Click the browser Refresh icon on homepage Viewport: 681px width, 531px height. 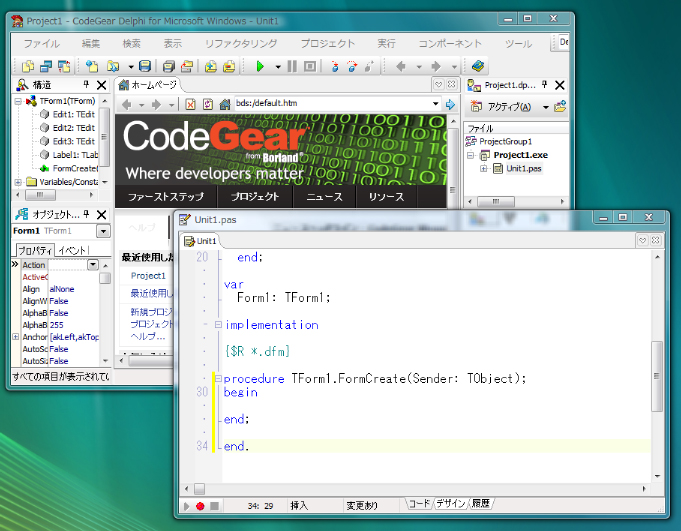[208, 104]
